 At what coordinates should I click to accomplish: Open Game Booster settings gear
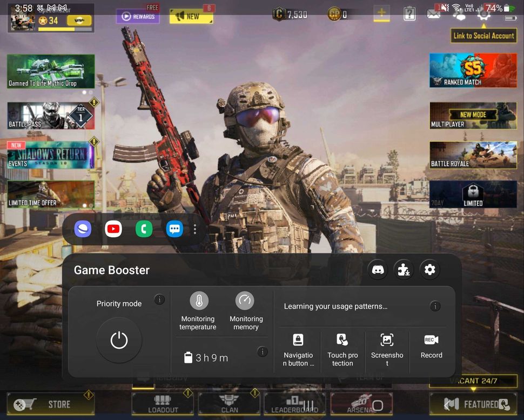(x=429, y=269)
